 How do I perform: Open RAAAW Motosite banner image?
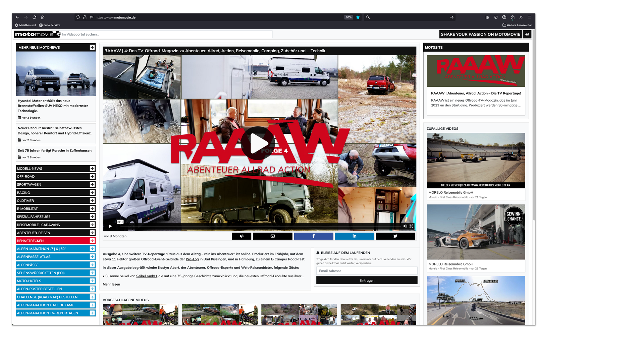click(x=476, y=71)
